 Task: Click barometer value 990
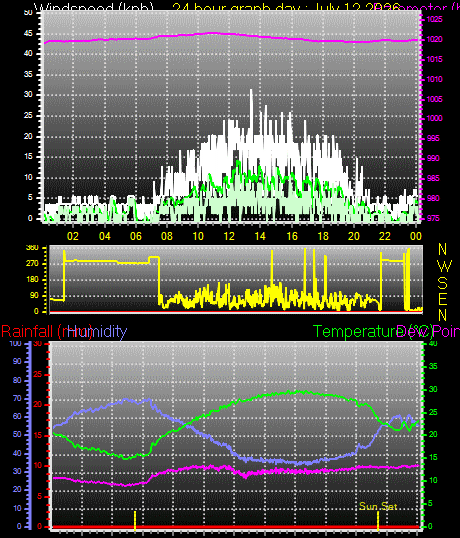click(x=433, y=159)
